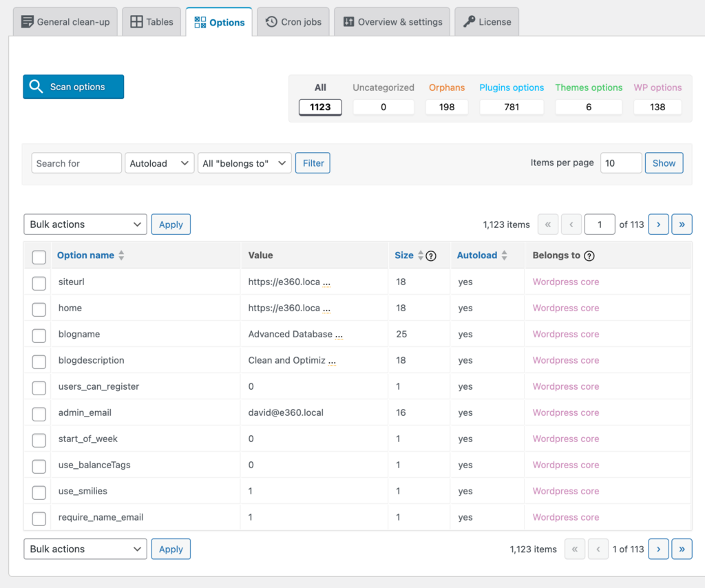Open the Autoload filter dropdown
705x588 pixels.
(159, 163)
